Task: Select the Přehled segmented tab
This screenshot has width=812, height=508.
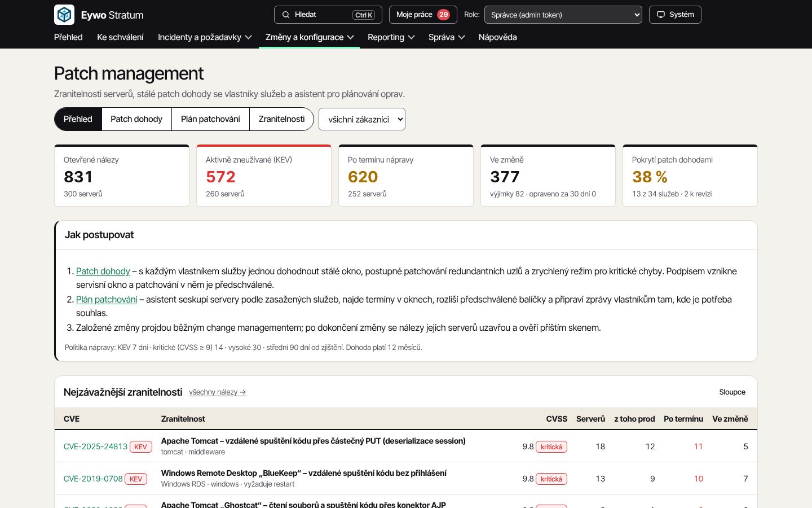Action: [x=78, y=119]
